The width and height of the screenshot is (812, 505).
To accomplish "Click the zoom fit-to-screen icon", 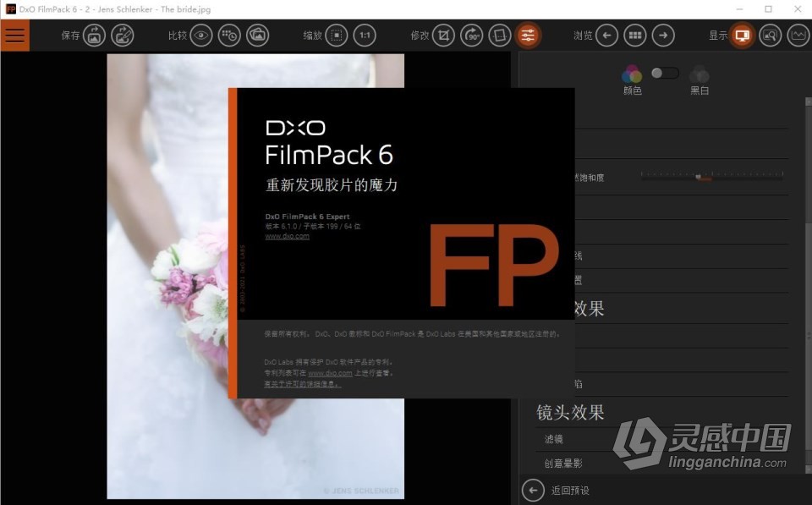I will click(337, 36).
